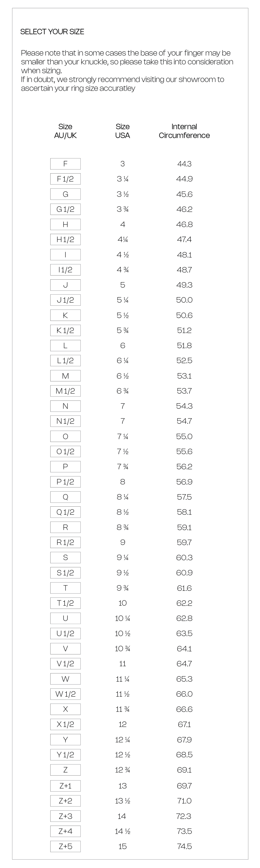Choose ring size O
Image resolution: width=260 pixels, height=868 pixels.
(x=65, y=437)
